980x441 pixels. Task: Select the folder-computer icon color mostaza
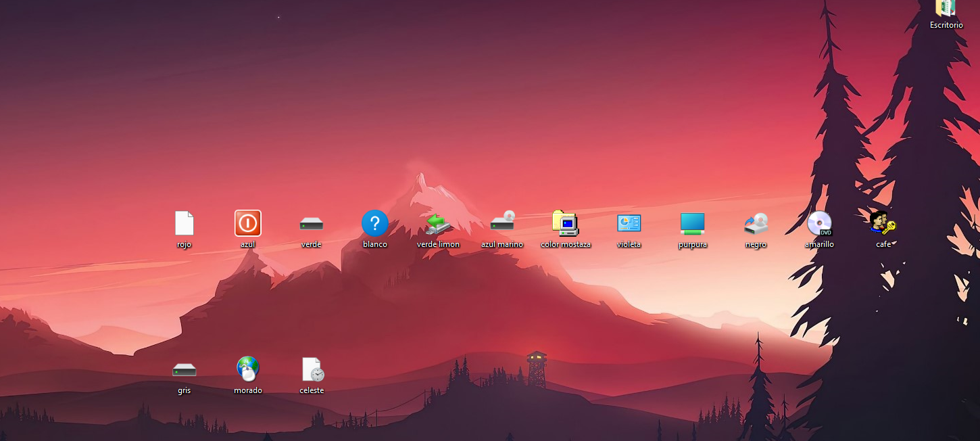[x=566, y=223]
